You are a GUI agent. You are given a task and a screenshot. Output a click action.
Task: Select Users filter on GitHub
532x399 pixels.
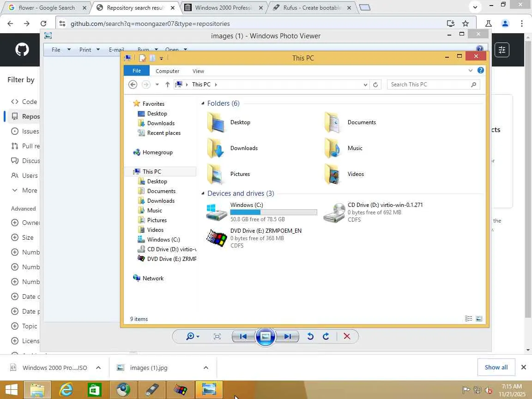coord(24,175)
